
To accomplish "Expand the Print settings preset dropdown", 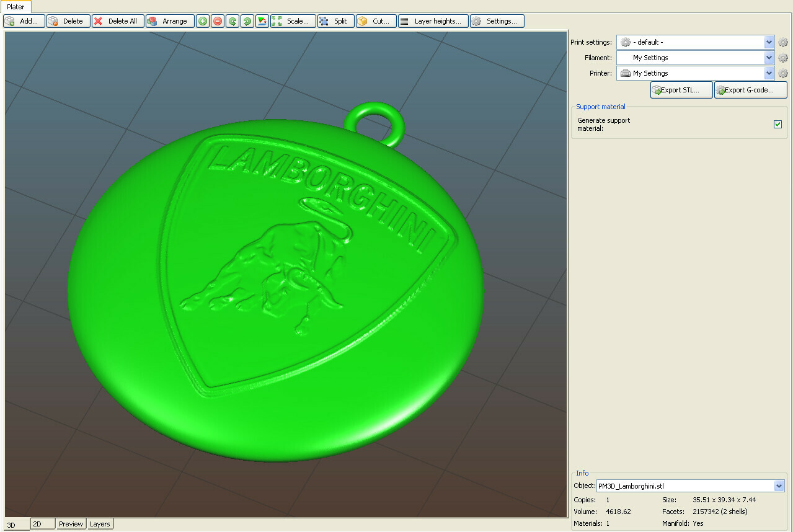I will coord(769,42).
